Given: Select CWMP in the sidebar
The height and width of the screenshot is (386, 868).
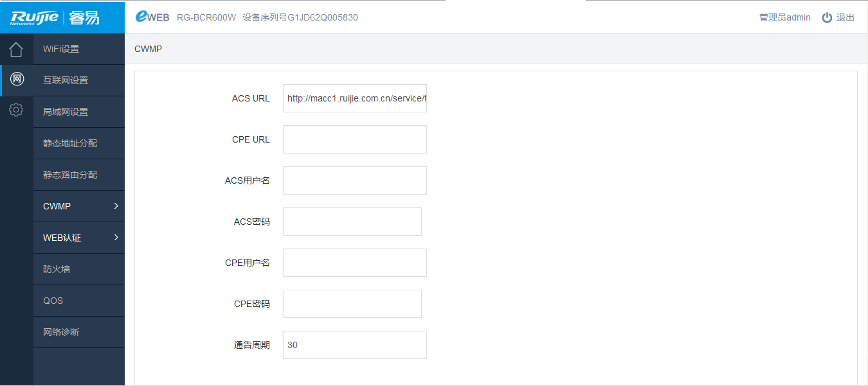Looking at the screenshot, I should tap(79, 206).
